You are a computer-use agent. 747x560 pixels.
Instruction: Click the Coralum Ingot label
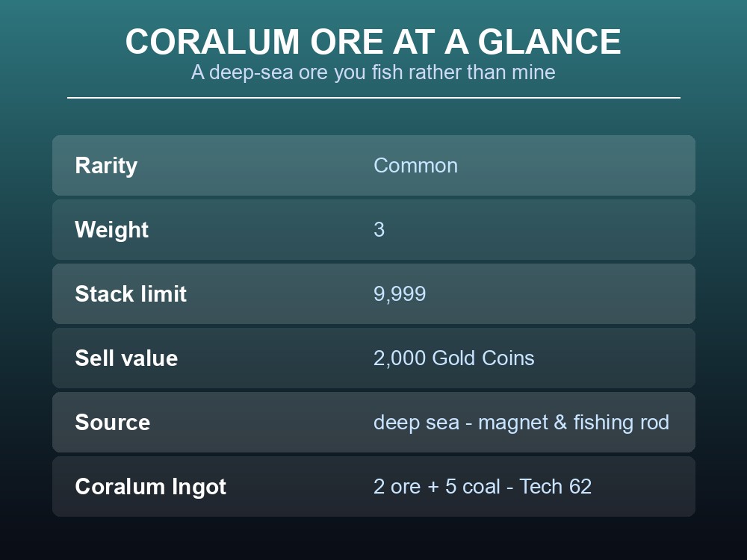click(151, 487)
